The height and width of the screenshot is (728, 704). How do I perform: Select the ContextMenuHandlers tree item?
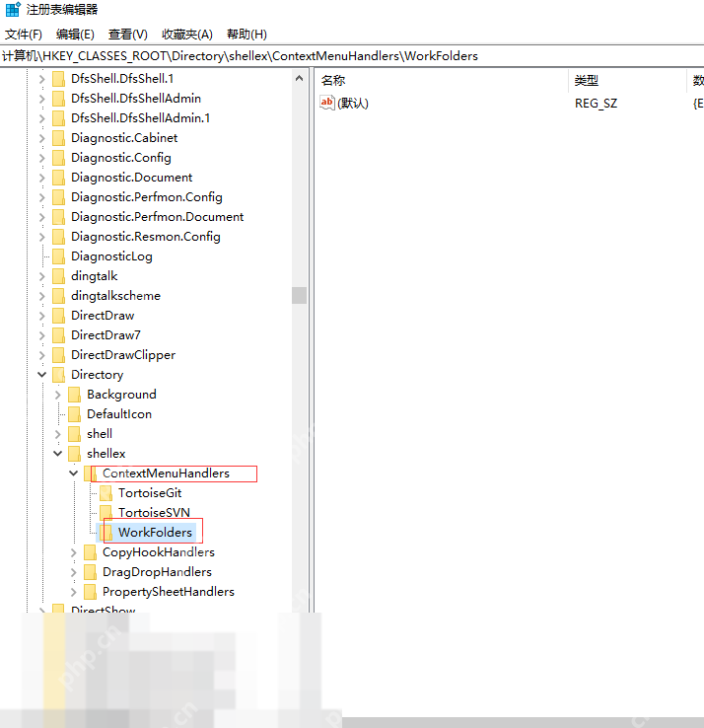point(166,473)
